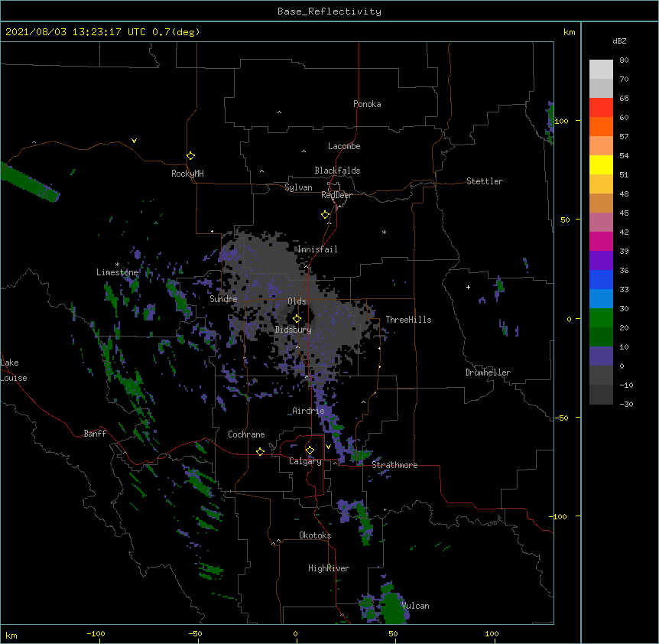Select the Okotoks label
659x644 pixels.
click(x=315, y=535)
